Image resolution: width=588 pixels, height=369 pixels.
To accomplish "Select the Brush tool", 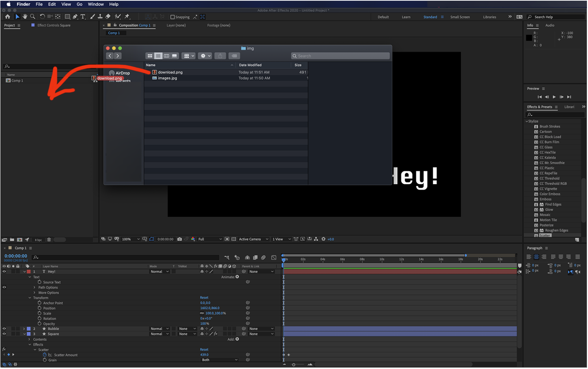I will 93,17.
